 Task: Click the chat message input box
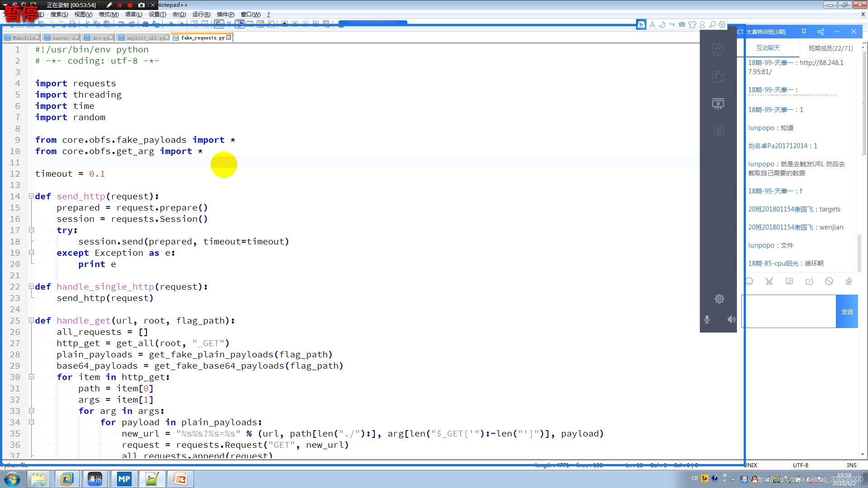[x=789, y=311]
